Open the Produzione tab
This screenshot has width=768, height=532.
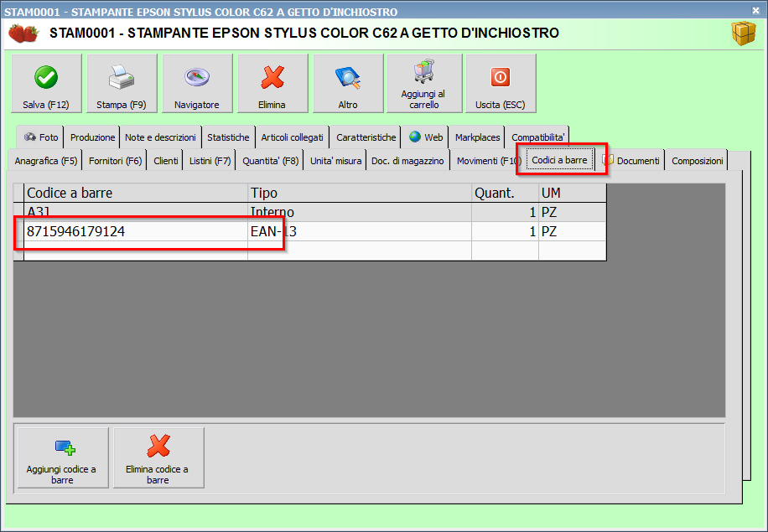(92, 137)
